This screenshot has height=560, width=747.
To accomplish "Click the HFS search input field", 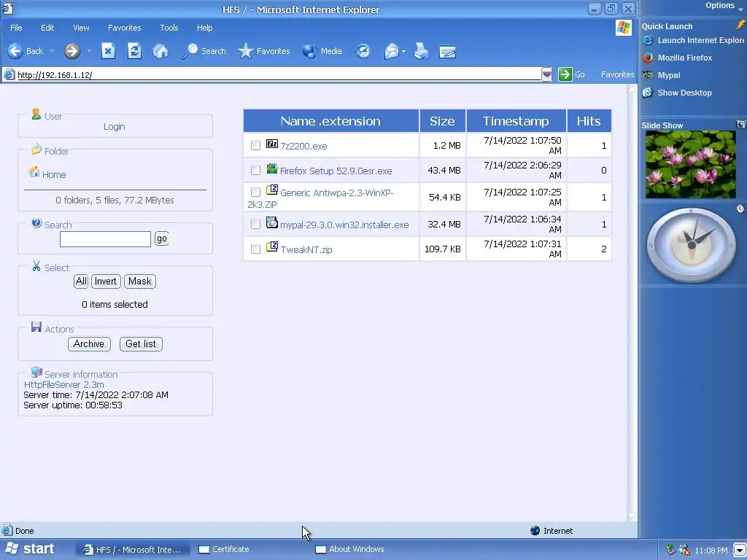I will click(x=105, y=239).
